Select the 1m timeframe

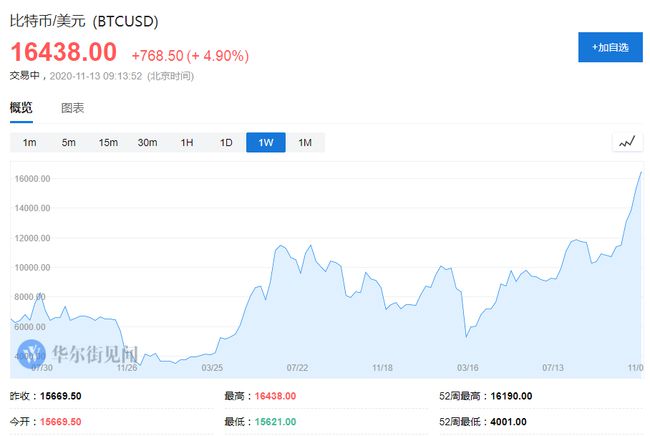pos(29,143)
